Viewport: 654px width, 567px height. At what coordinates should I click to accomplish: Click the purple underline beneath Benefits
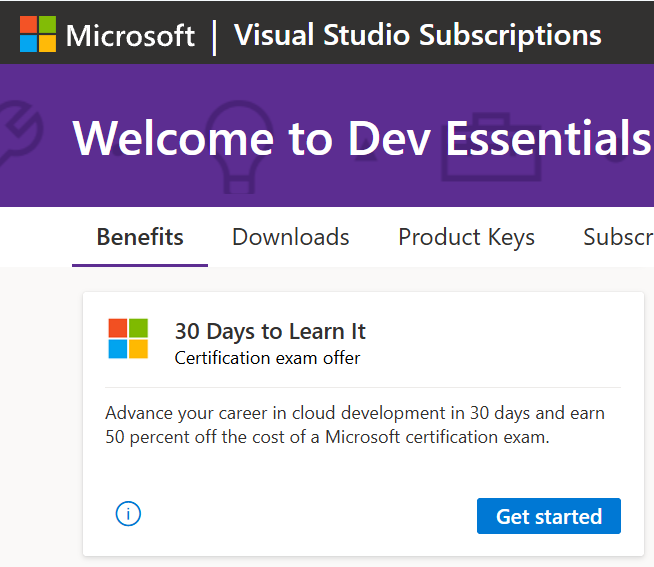coord(140,265)
